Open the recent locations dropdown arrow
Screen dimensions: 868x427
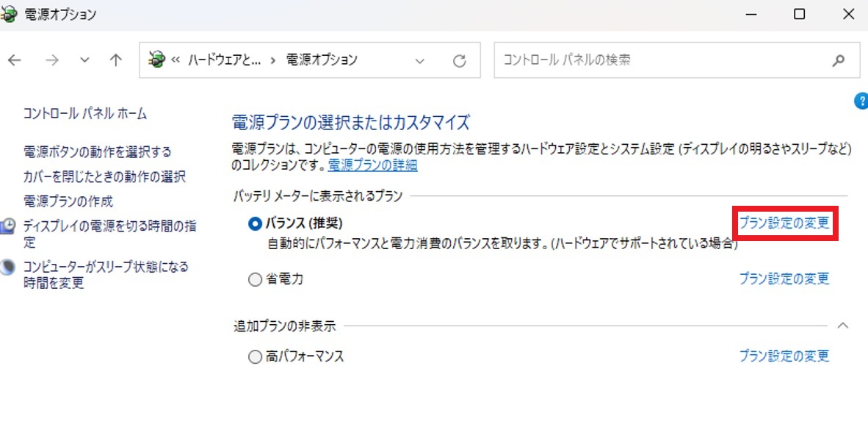pyautogui.click(x=84, y=60)
